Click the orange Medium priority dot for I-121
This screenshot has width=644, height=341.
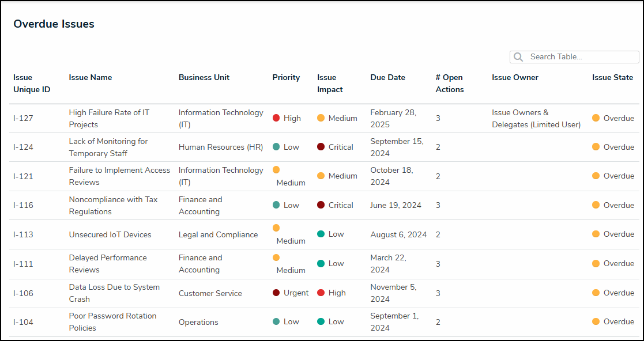tap(276, 170)
